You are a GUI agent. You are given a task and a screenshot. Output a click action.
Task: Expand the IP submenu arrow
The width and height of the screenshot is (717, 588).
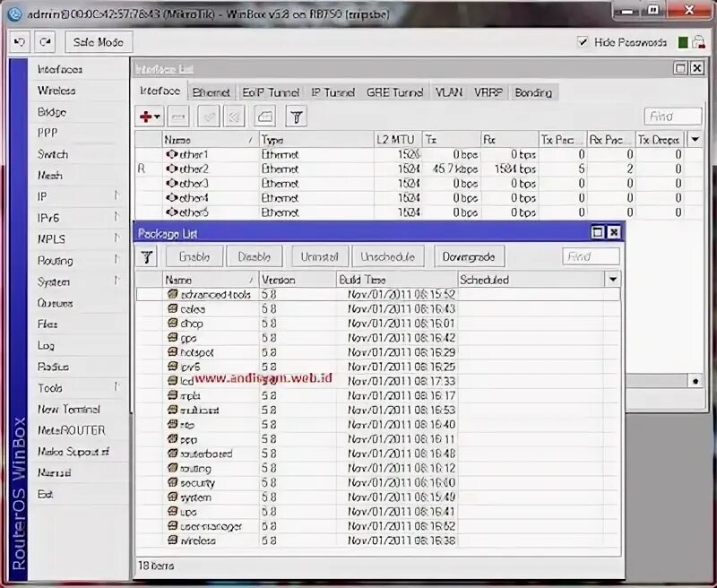[117, 196]
